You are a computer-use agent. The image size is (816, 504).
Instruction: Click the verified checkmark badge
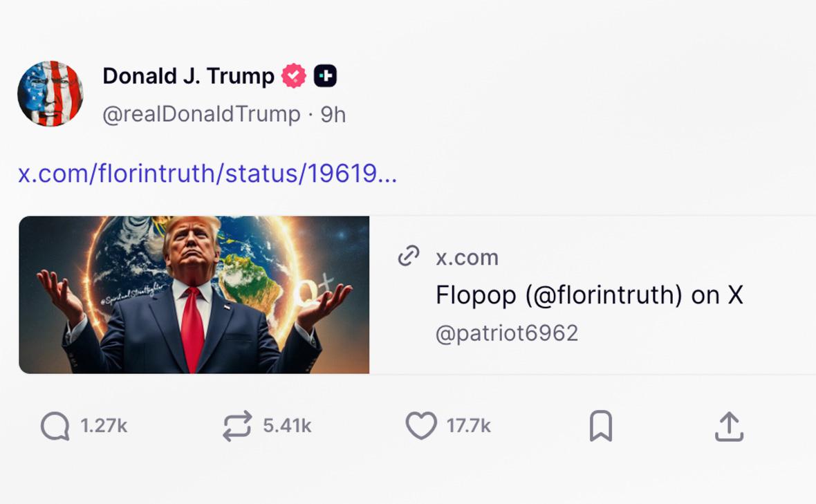point(293,75)
